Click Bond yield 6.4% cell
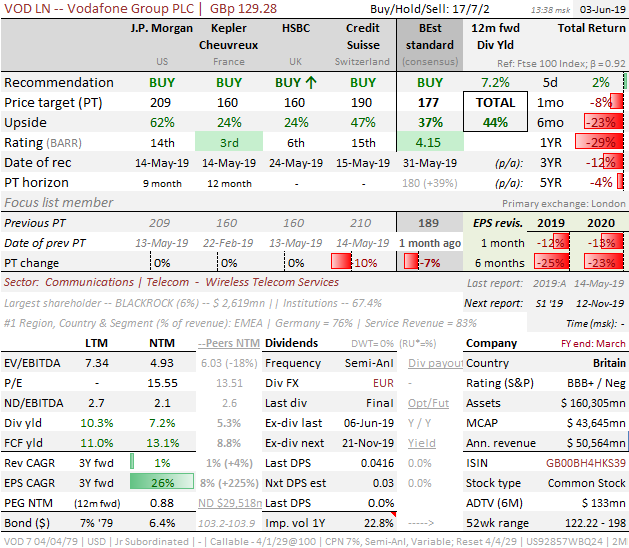Screen dimensions: 629x548 tap(162, 523)
